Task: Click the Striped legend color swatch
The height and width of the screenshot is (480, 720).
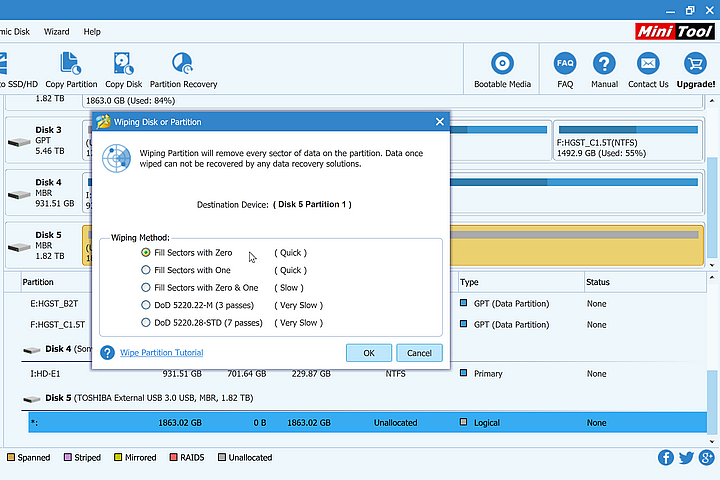Action: click(x=68, y=457)
